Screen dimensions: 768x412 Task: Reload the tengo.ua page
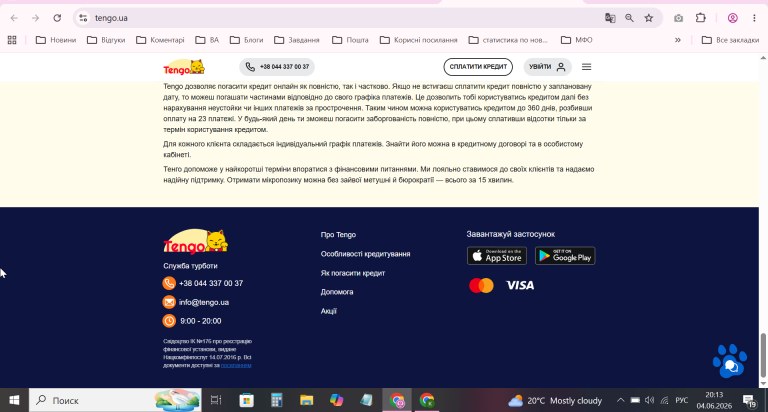pyautogui.click(x=57, y=18)
